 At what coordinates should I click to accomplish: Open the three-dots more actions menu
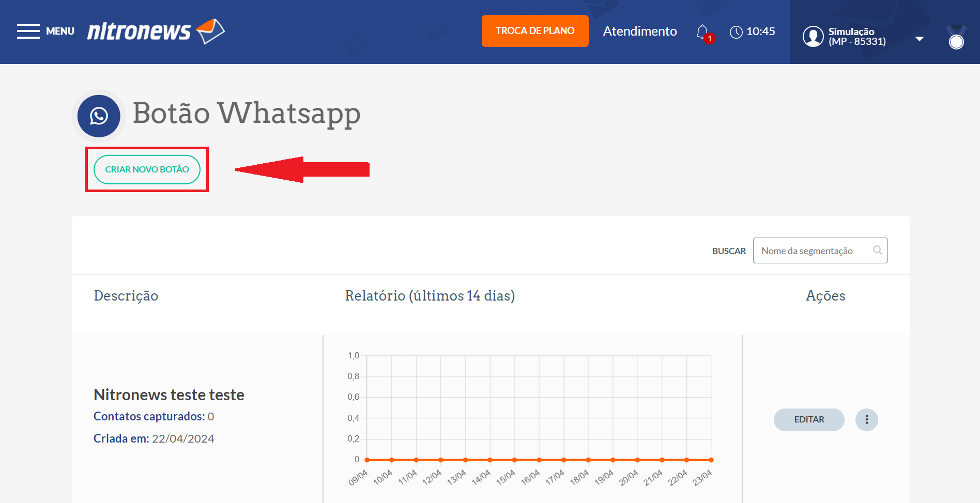click(867, 420)
